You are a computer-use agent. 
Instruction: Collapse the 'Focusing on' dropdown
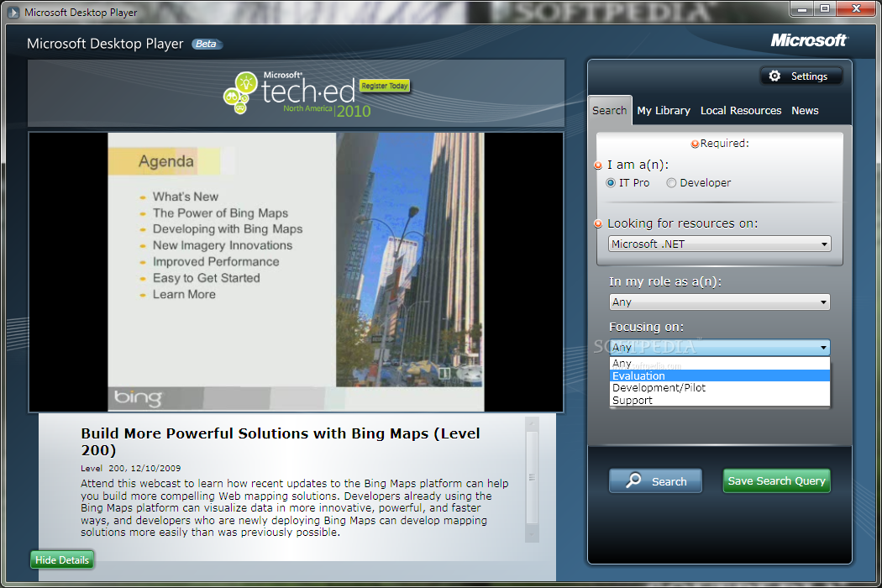click(x=719, y=347)
